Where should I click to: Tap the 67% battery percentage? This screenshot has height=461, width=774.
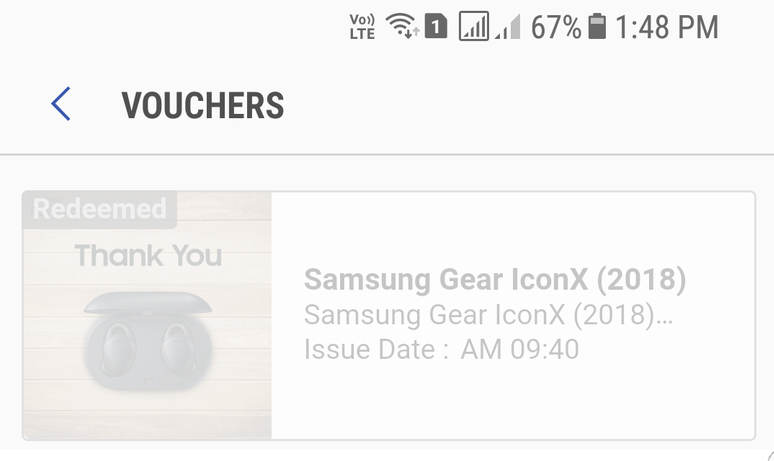[x=556, y=27]
